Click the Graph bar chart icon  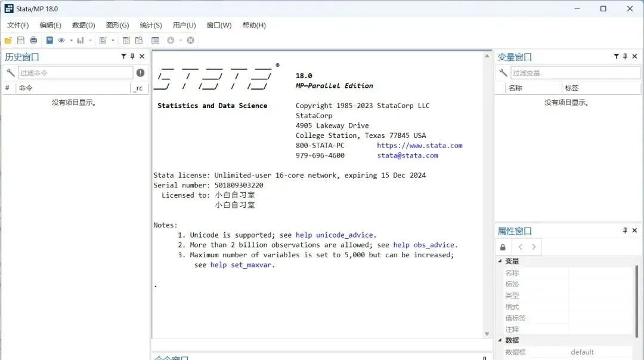80,41
